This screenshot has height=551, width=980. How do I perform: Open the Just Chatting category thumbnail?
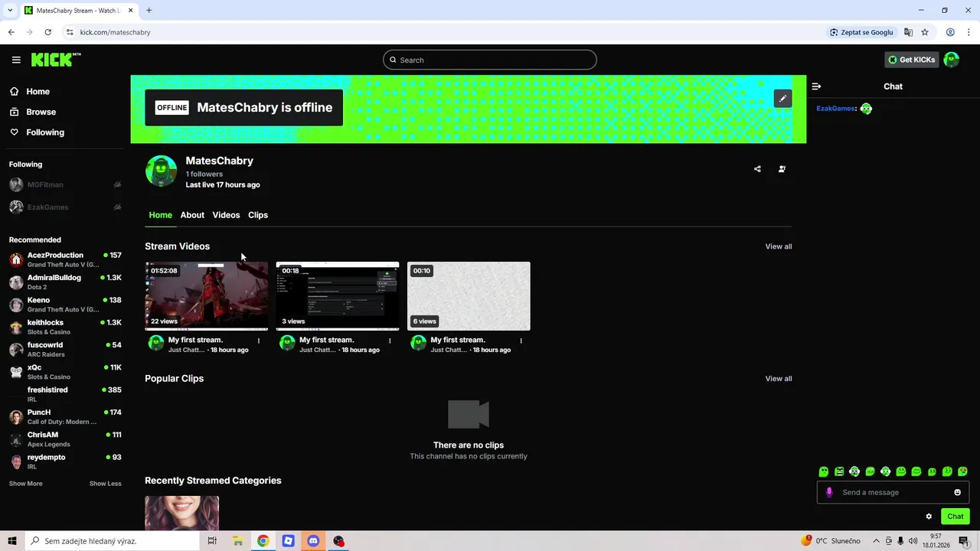click(182, 514)
